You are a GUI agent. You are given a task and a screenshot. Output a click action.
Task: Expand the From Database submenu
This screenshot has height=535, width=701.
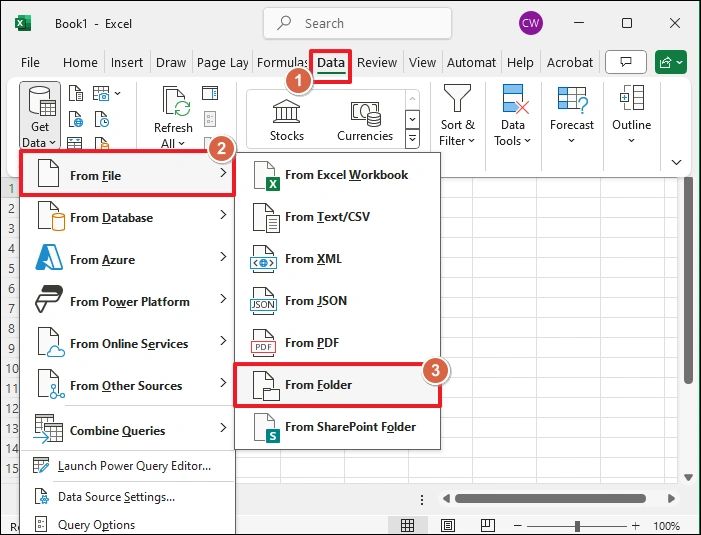pyautogui.click(x=128, y=217)
